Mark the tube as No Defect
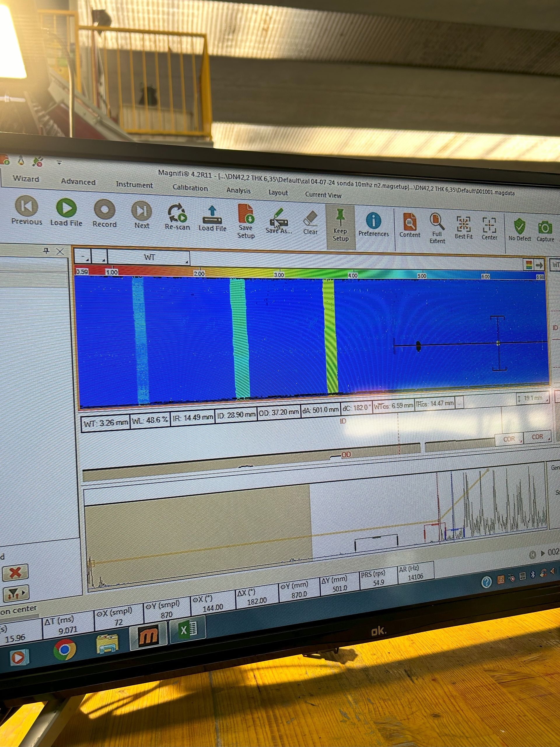This screenshot has height=747, width=560. (520, 230)
